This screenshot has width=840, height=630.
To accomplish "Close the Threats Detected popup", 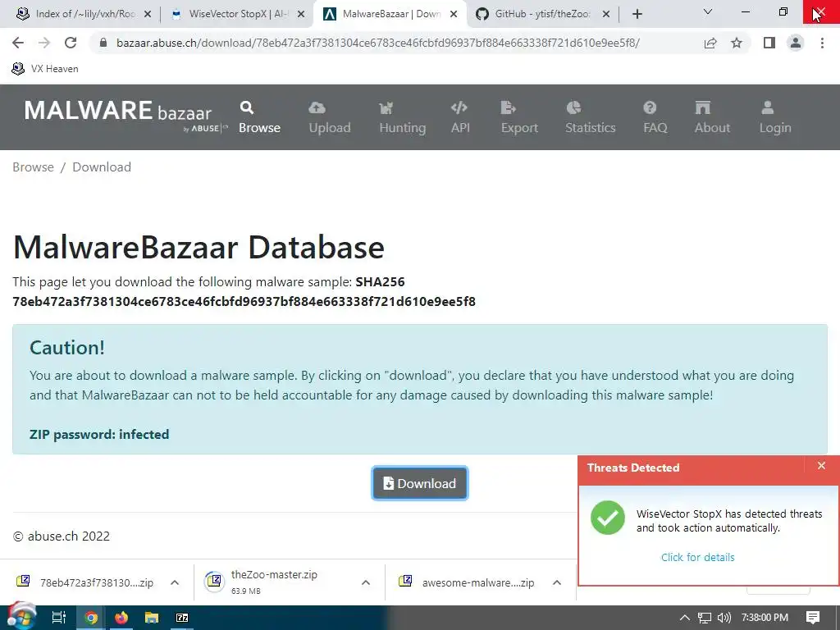I will tap(821, 466).
